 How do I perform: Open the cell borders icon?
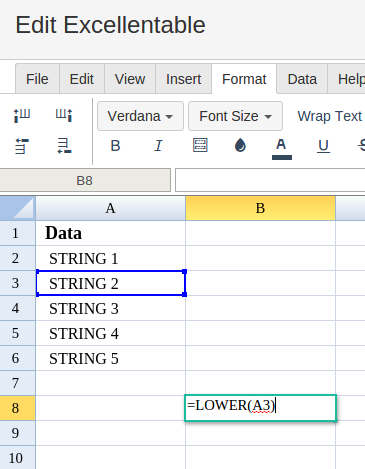(x=200, y=145)
